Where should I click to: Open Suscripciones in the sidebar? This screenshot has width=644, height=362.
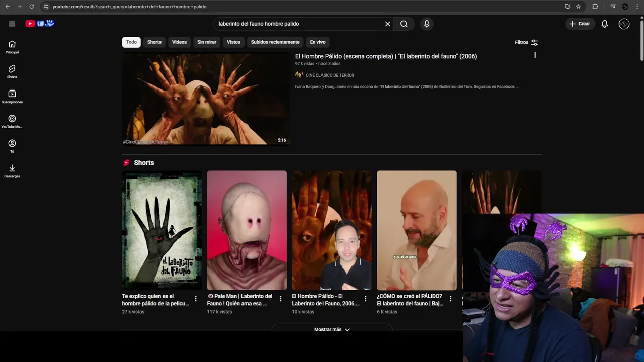point(12,97)
